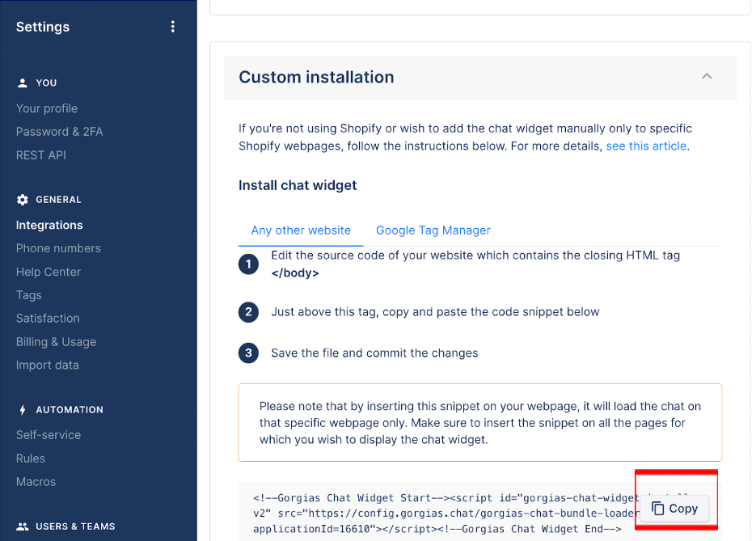This screenshot has height=541, width=756.
Task: Open the 'see this article' link
Action: tap(646, 146)
